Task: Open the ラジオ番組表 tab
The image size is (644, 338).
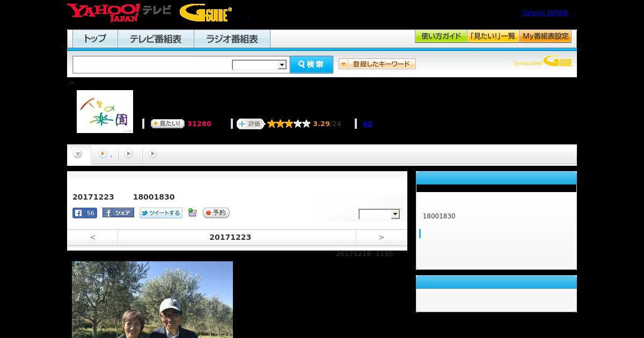Action: pos(232,39)
